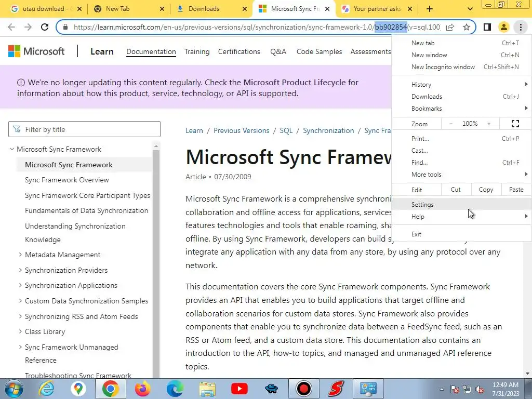Image resolution: width=532 pixels, height=399 pixels.
Task: Open Certifications nav link
Action: (x=239, y=51)
